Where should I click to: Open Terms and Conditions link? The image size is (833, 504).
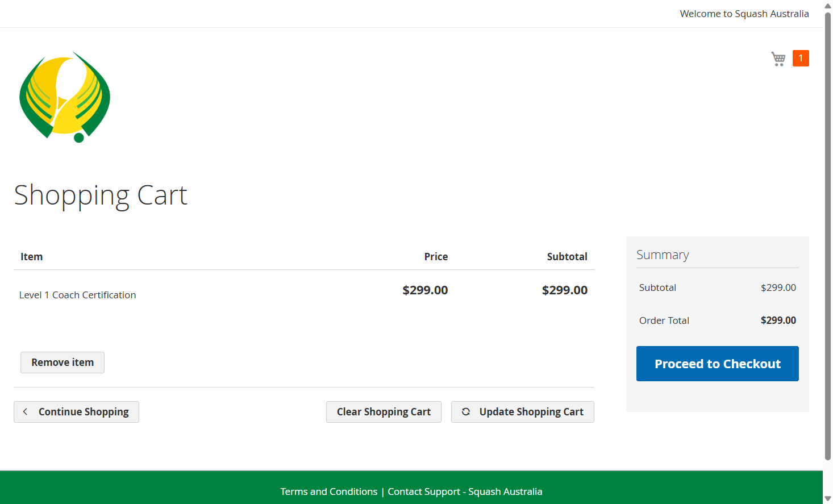[x=329, y=491]
